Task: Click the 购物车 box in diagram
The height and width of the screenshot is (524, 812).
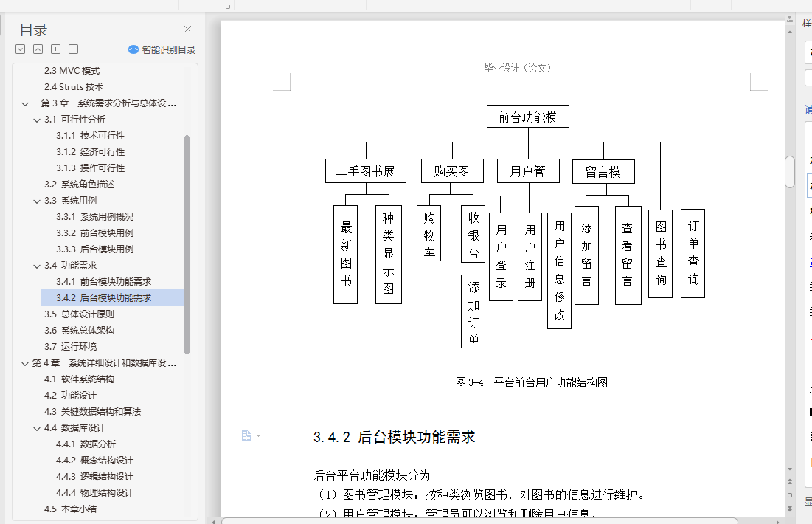Action: click(x=428, y=233)
